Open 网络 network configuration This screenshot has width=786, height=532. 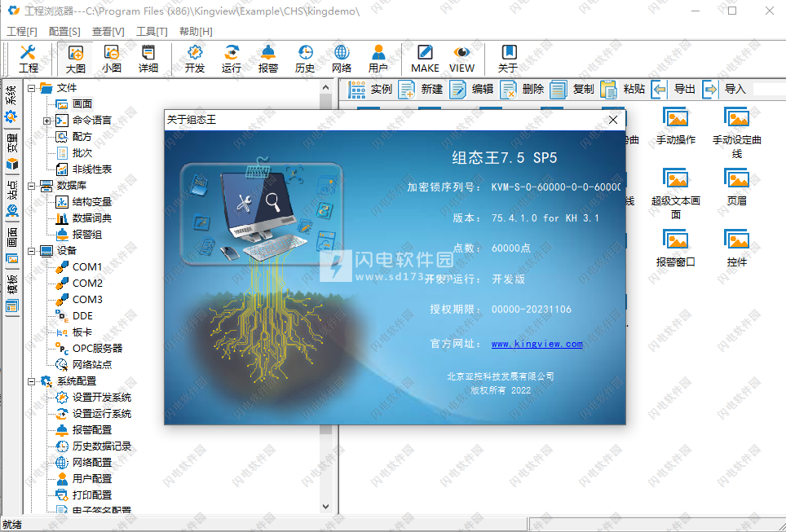pyautogui.click(x=342, y=59)
